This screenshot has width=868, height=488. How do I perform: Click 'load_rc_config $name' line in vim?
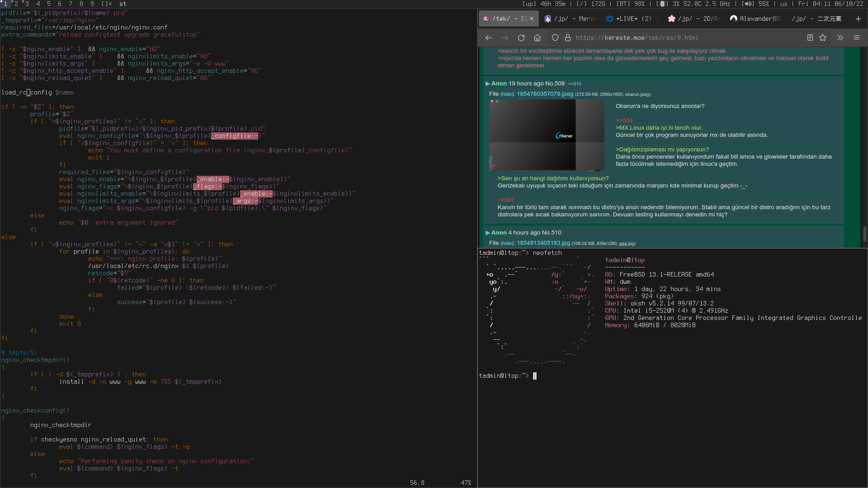click(38, 93)
